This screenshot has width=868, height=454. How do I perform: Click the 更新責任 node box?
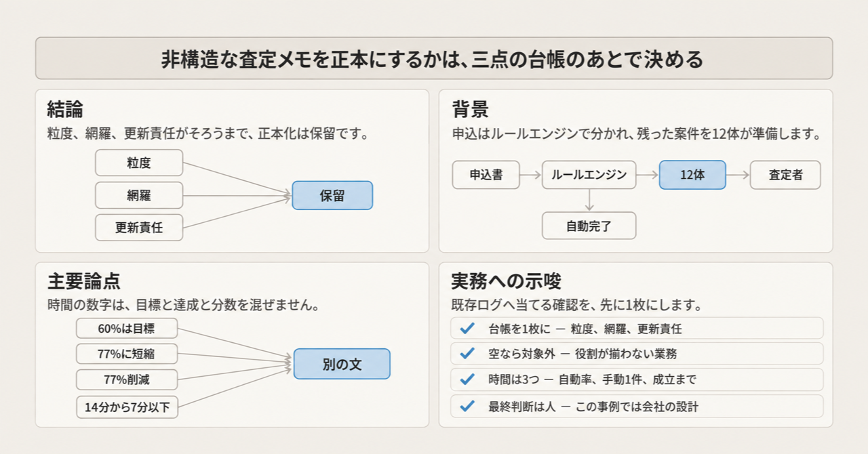pos(139,228)
